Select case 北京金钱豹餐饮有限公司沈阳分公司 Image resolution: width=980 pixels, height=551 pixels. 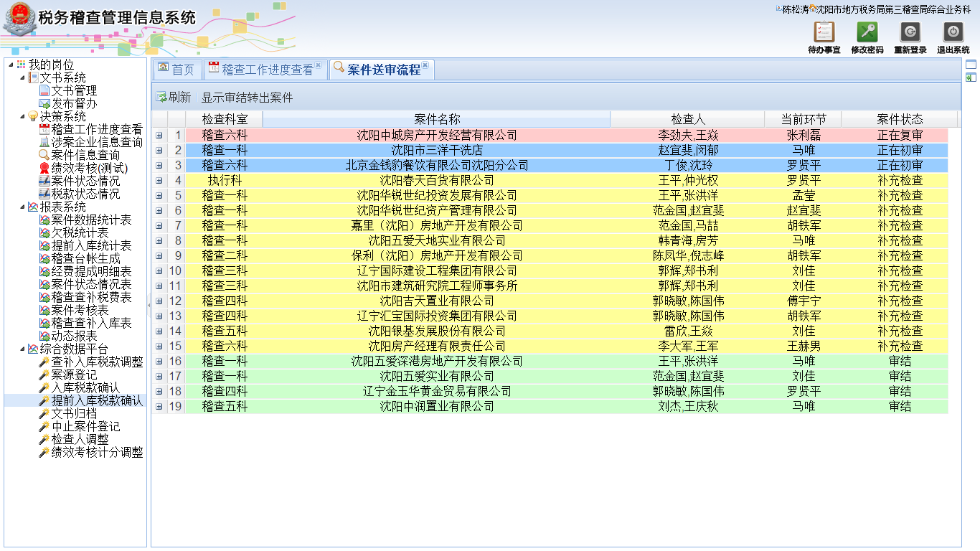[437, 166]
